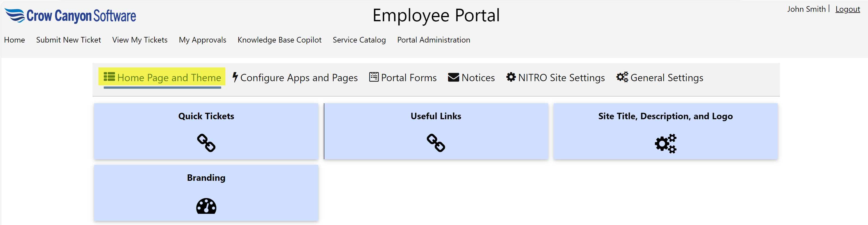Click the form icon beside Portal Forms
Screen dimensions: 868x225
click(374, 77)
